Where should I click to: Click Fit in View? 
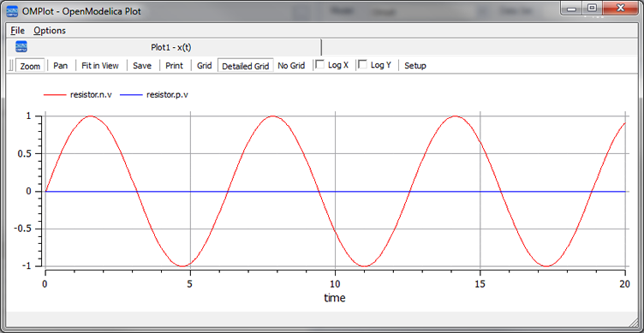100,66
